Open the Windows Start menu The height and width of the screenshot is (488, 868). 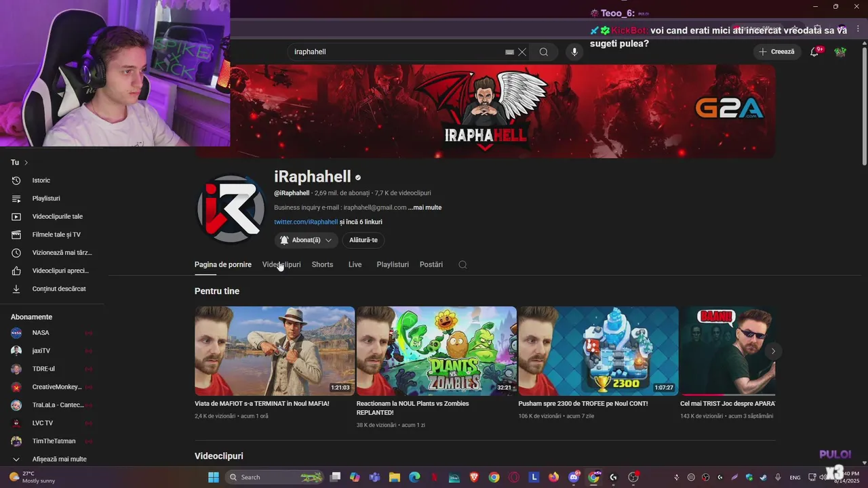(x=213, y=477)
